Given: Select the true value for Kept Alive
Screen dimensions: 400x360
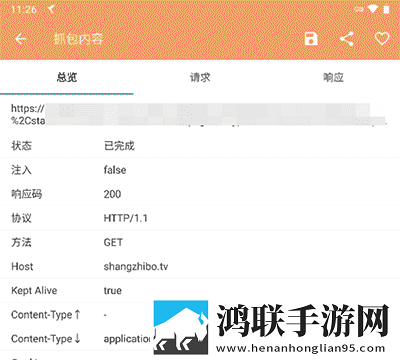Looking at the screenshot, I should tap(113, 291).
